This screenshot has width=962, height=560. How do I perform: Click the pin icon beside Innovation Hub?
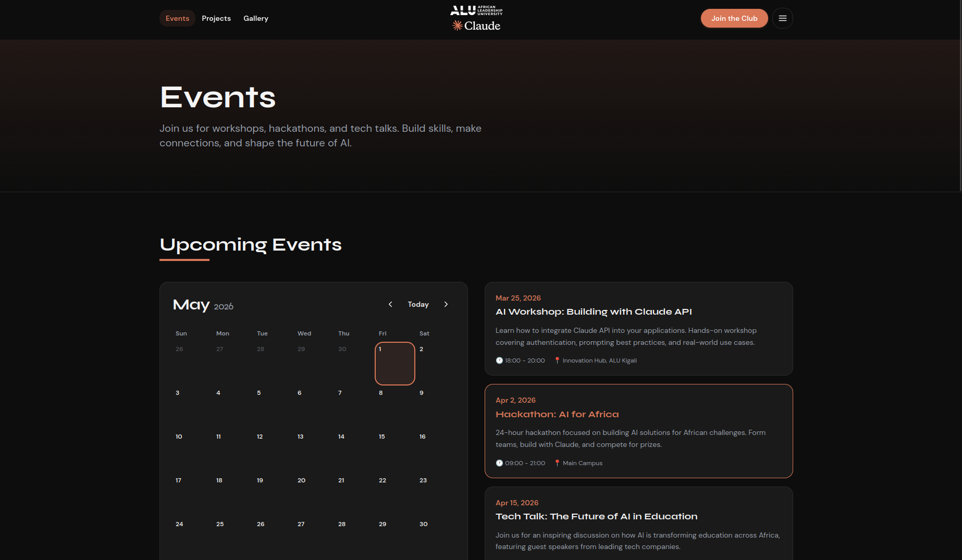point(557,360)
